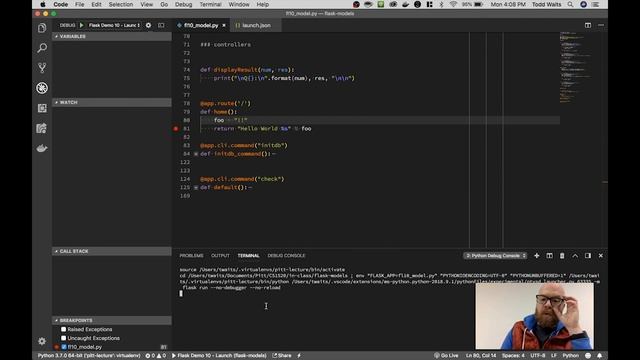
Task: Move panel to the side
Action: point(588,256)
